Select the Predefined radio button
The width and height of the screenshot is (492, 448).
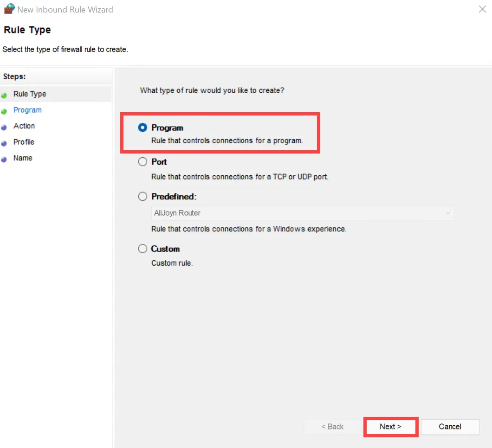click(x=142, y=197)
